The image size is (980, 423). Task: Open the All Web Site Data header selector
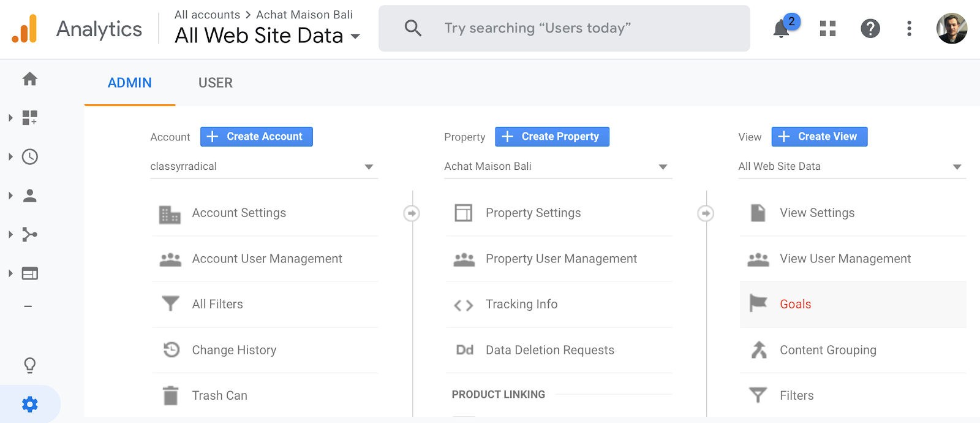click(267, 36)
